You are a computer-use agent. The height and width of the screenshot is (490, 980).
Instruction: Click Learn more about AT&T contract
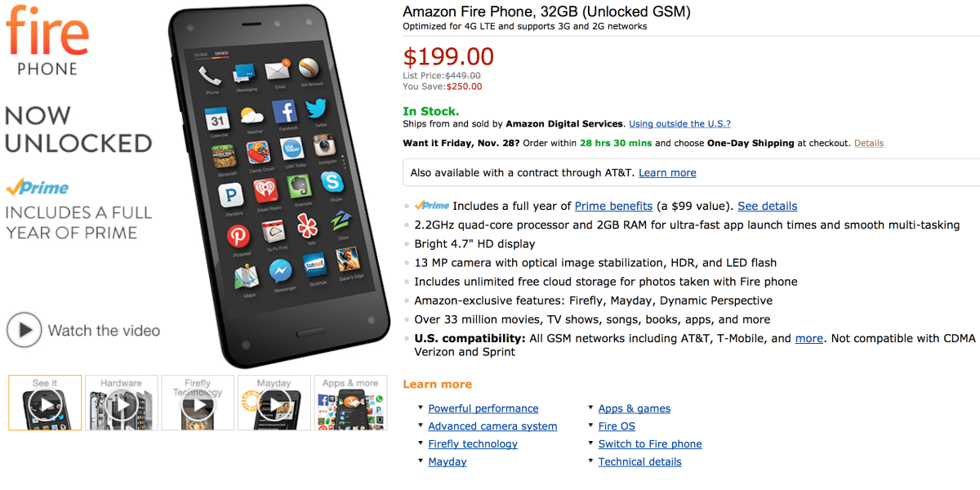(667, 172)
